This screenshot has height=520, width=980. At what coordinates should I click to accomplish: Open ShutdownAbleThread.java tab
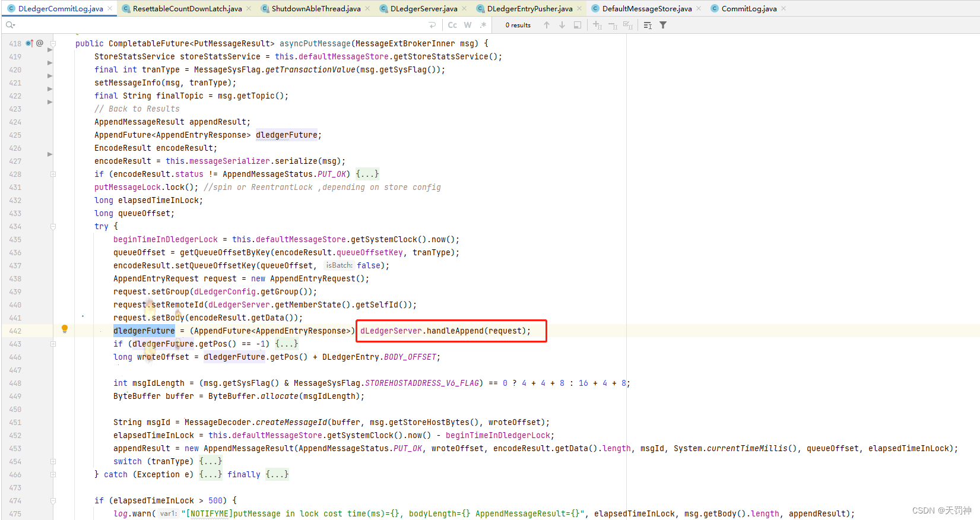click(x=316, y=8)
